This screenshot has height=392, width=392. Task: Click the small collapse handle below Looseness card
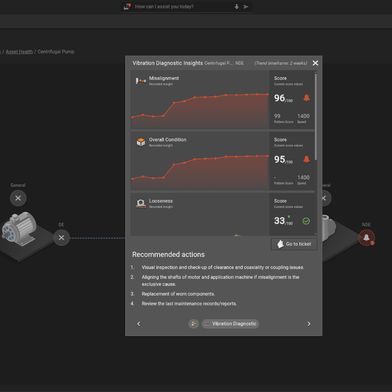coord(237,235)
